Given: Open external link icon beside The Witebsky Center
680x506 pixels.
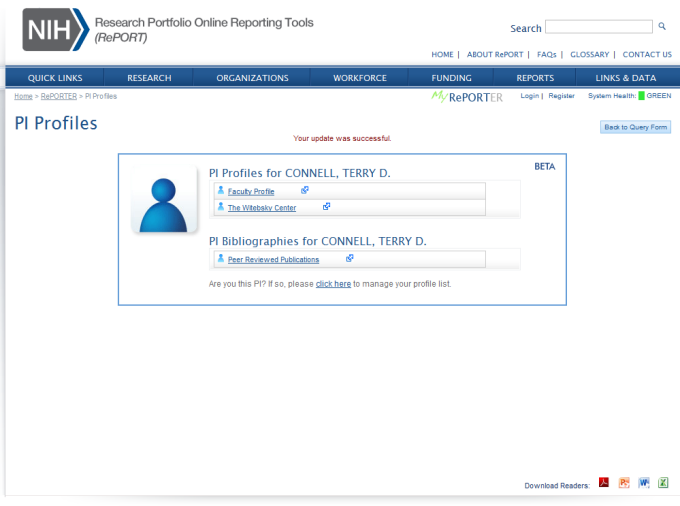Looking at the screenshot, I should click(326, 207).
